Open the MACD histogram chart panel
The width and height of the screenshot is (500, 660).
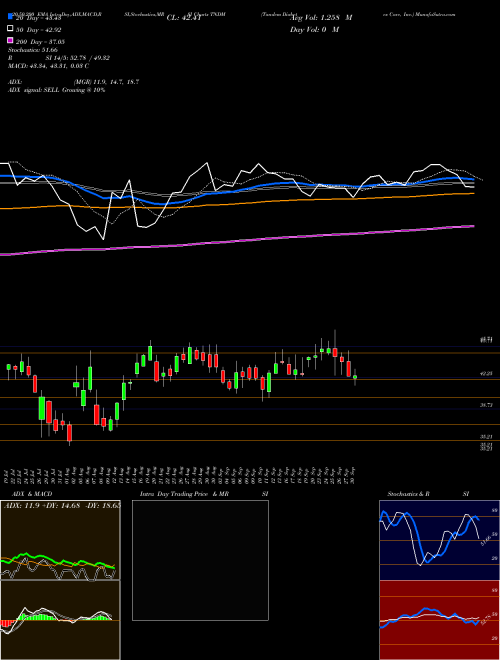click(x=60, y=620)
